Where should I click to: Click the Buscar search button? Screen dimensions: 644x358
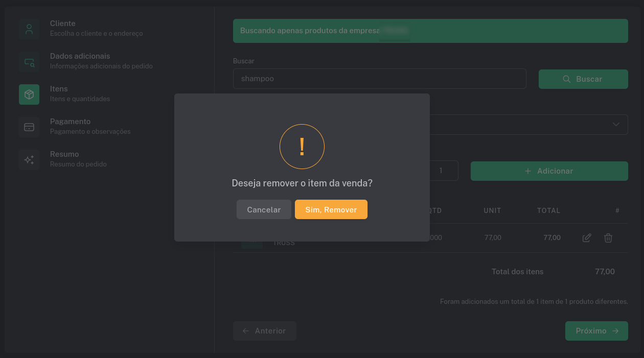pyautogui.click(x=583, y=79)
